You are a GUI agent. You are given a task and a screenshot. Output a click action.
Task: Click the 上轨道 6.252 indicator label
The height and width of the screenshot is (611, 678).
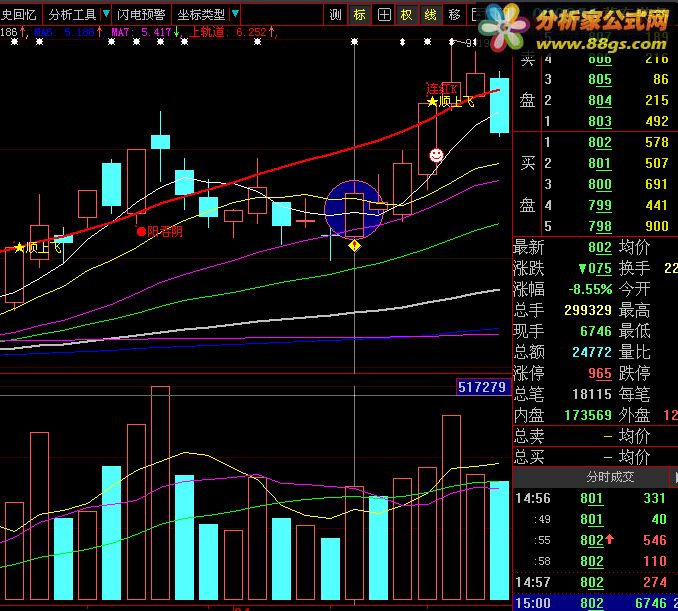(x=228, y=32)
